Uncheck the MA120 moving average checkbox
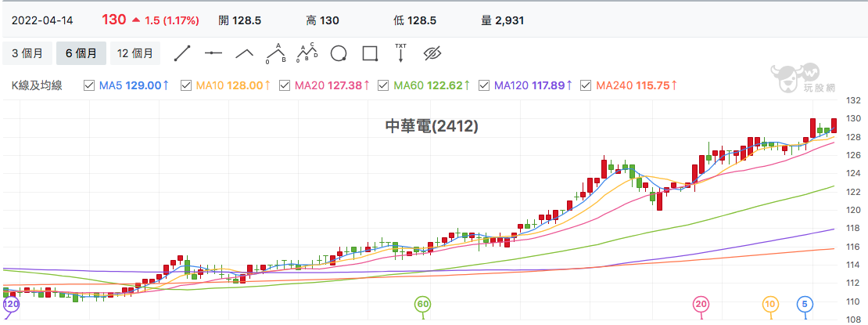Viewport: 868px width, 325px height. pyautogui.click(x=484, y=85)
